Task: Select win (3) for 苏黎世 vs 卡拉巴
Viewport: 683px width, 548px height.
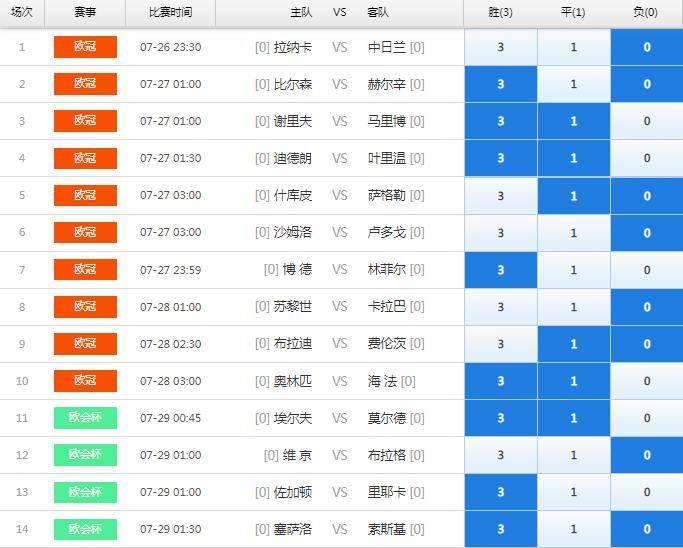Action: tap(500, 307)
